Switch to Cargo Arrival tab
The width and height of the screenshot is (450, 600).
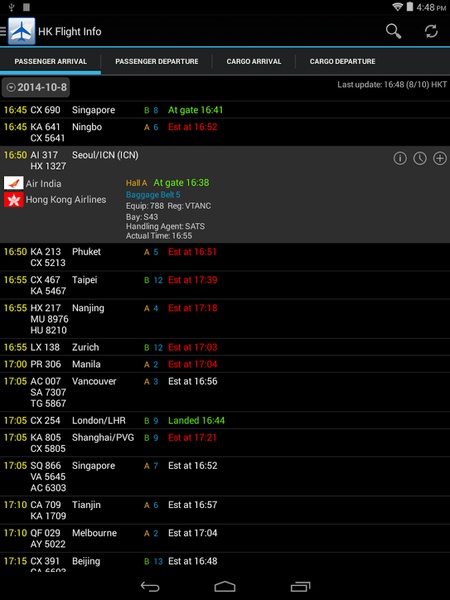pyautogui.click(x=254, y=61)
